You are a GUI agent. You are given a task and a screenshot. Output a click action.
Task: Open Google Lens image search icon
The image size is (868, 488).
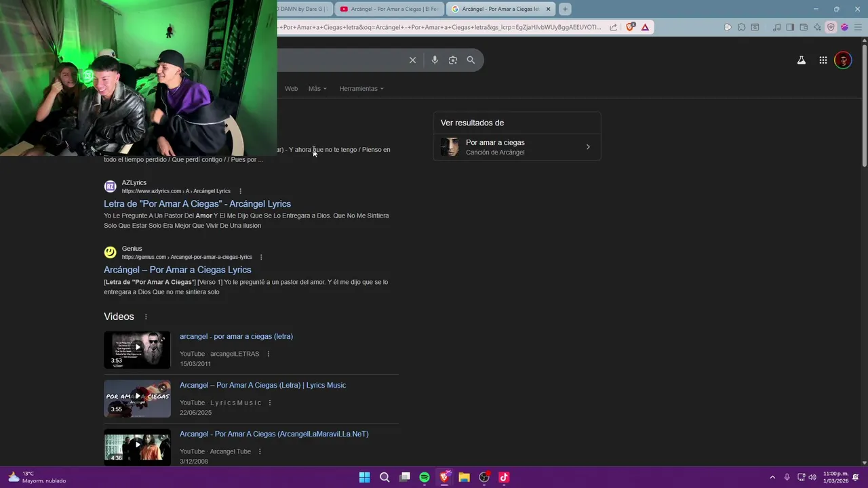[x=453, y=60]
